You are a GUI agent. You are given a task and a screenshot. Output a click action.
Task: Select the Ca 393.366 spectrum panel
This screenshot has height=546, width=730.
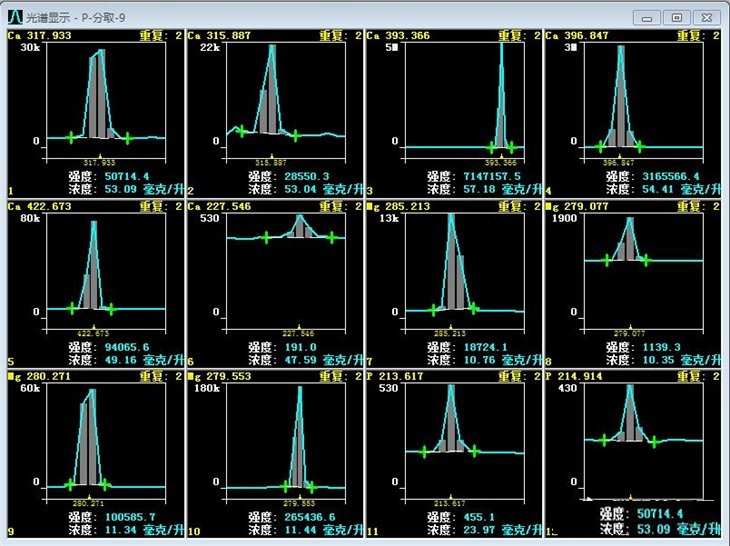pyautogui.click(x=454, y=113)
